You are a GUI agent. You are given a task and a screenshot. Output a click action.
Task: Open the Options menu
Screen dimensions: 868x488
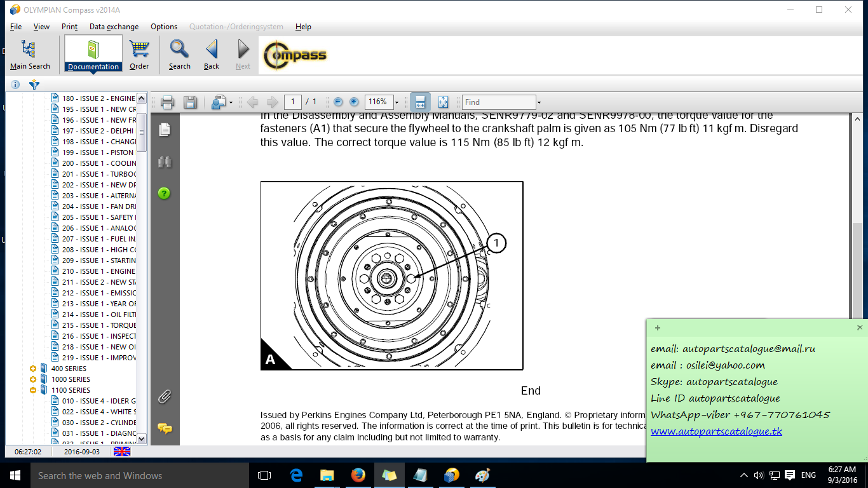164,27
